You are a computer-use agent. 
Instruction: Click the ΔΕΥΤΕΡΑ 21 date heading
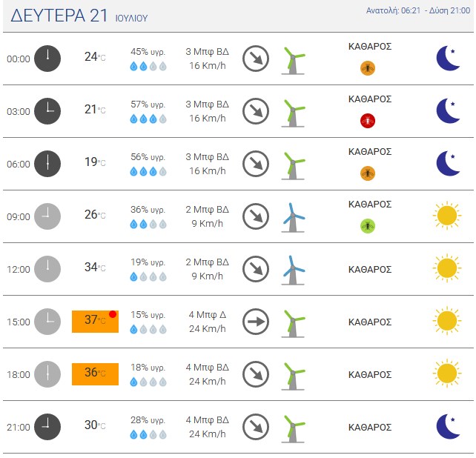click(59, 15)
